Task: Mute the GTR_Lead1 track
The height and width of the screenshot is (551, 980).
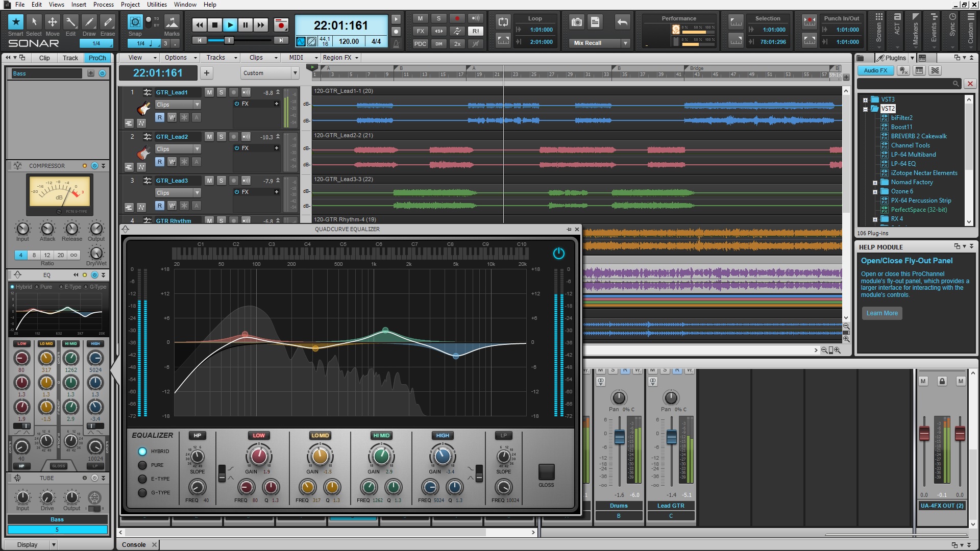Action: (209, 92)
